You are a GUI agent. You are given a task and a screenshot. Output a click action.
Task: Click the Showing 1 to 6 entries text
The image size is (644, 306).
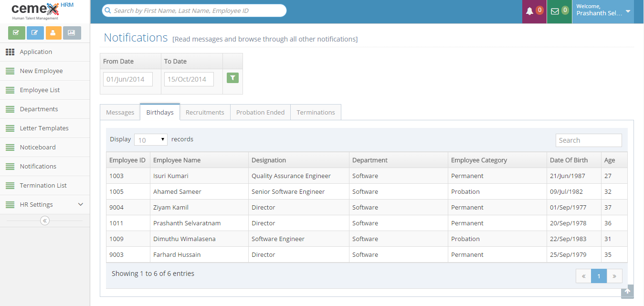pos(153,274)
